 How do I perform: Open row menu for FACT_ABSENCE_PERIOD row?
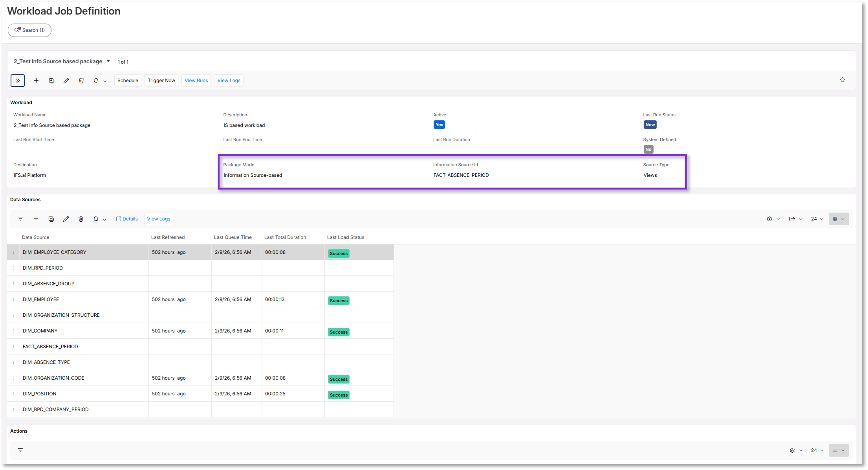(13, 347)
